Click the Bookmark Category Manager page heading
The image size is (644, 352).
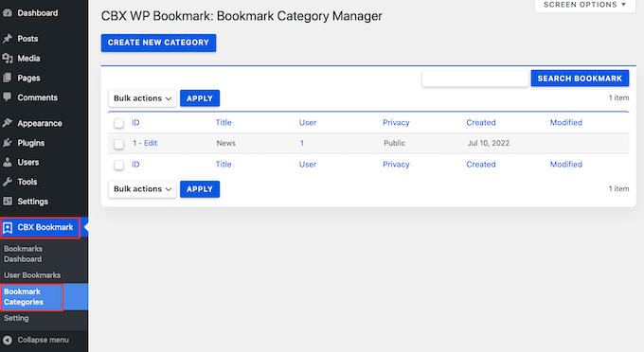pyautogui.click(x=241, y=16)
